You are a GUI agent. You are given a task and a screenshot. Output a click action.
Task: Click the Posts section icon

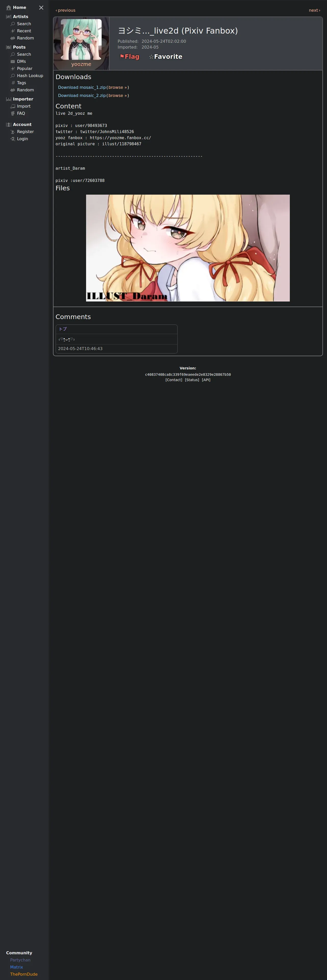click(x=9, y=47)
